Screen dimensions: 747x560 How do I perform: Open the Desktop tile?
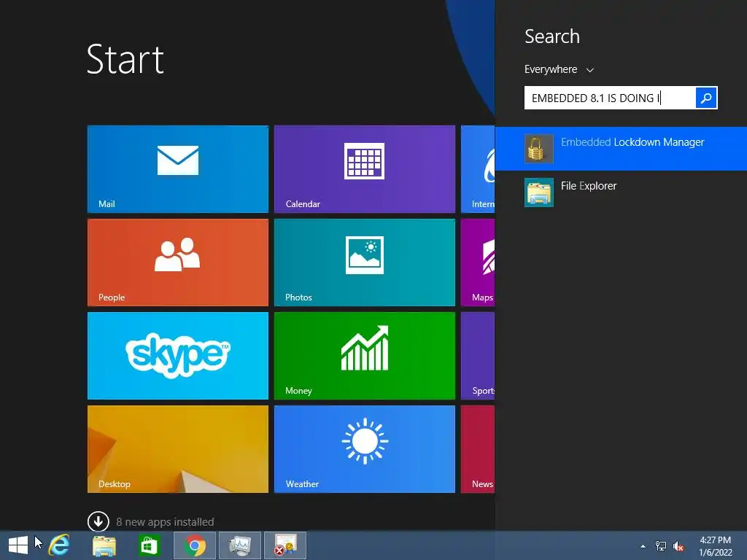click(178, 449)
